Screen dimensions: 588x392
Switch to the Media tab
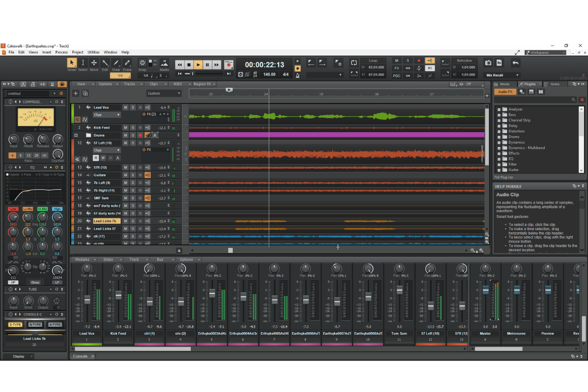[506, 84]
